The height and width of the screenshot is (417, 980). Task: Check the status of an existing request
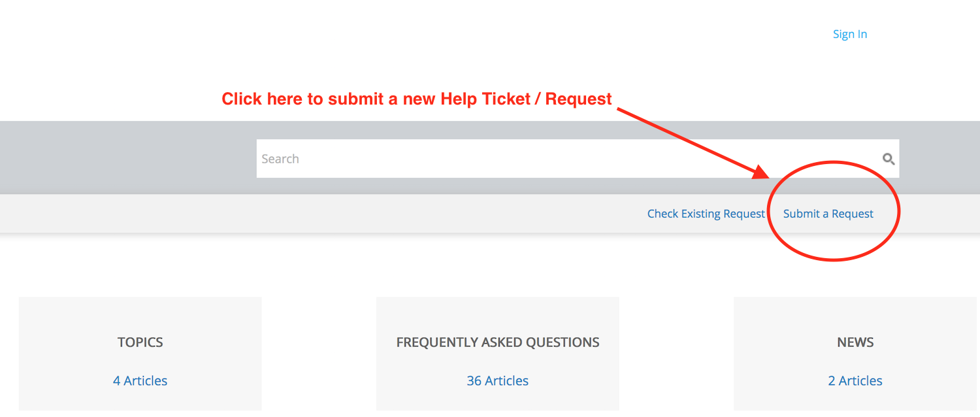point(706,213)
